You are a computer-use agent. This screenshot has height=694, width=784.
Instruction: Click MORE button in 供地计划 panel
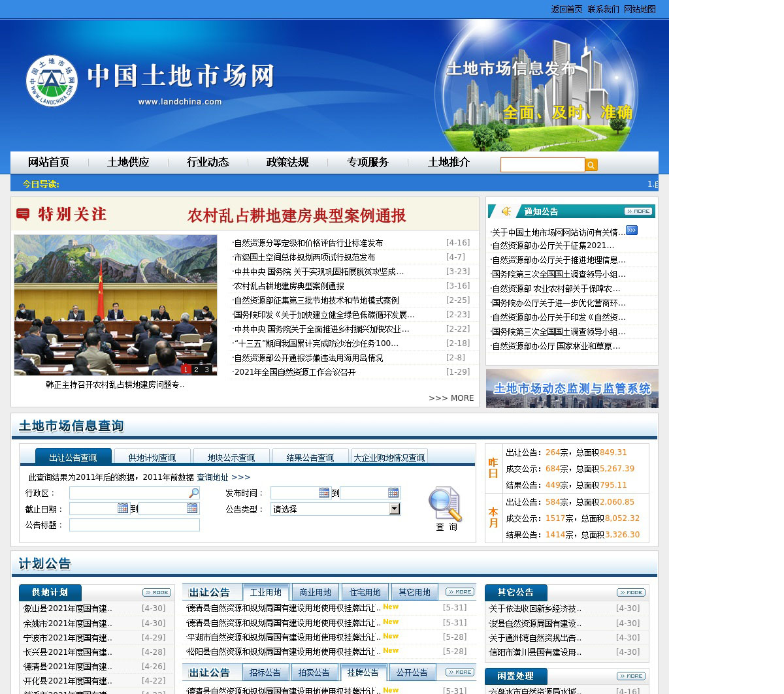(x=157, y=593)
